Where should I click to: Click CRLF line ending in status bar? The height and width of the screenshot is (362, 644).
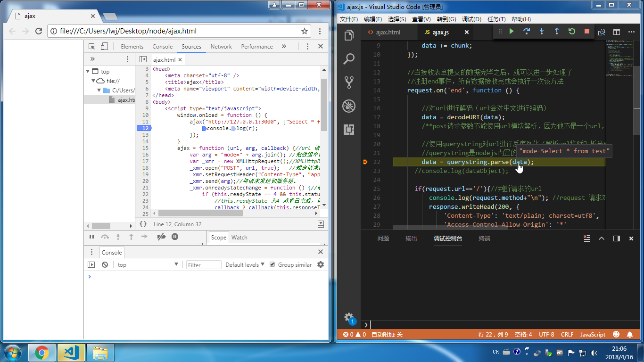click(x=567, y=335)
